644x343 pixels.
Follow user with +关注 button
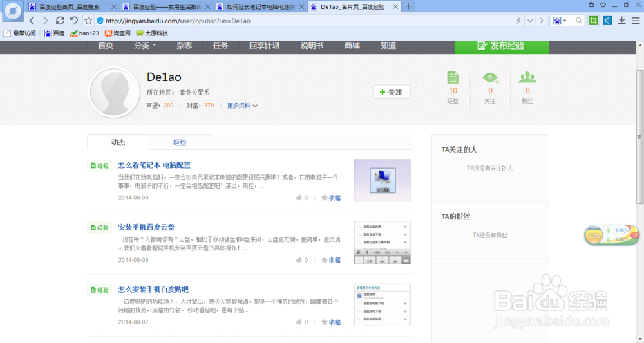click(x=392, y=92)
